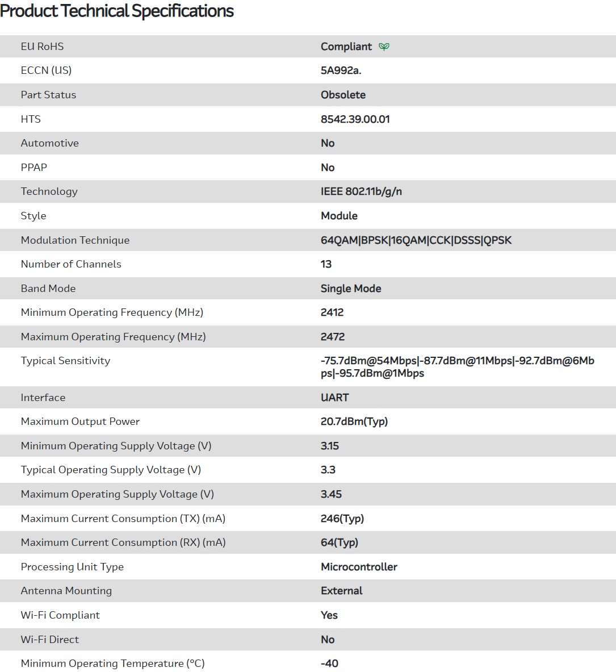Click the green leaf icon beside Compliant
616x672 pixels.
tap(384, 47)
